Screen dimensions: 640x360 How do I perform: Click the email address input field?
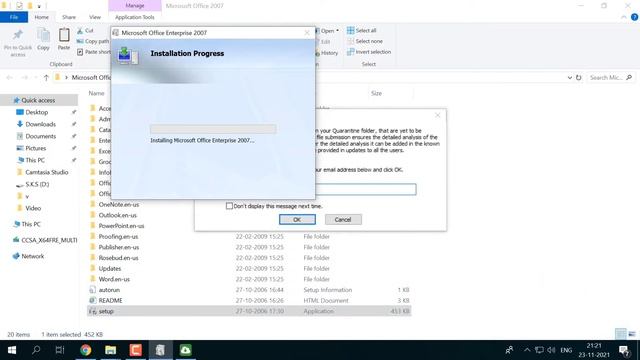tap(366, 189)
